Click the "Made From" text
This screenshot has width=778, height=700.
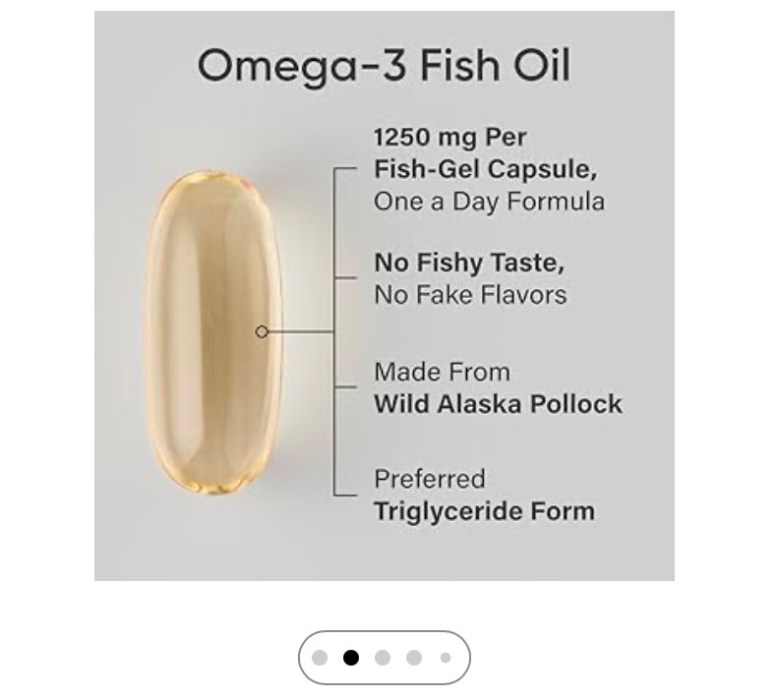coord(442,372)
